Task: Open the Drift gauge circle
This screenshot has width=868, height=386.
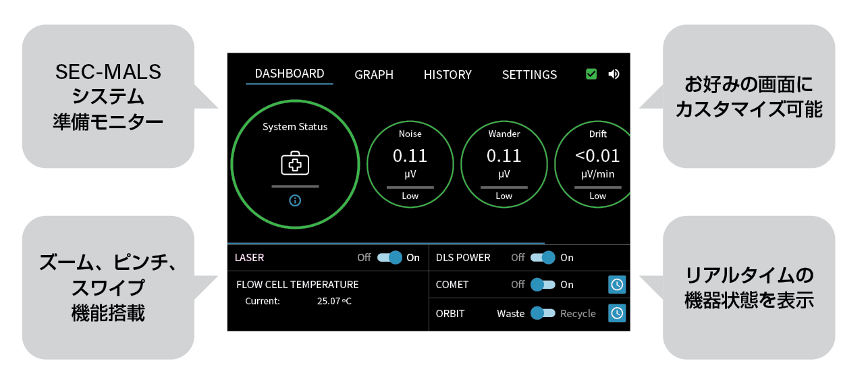Action: 594,165
